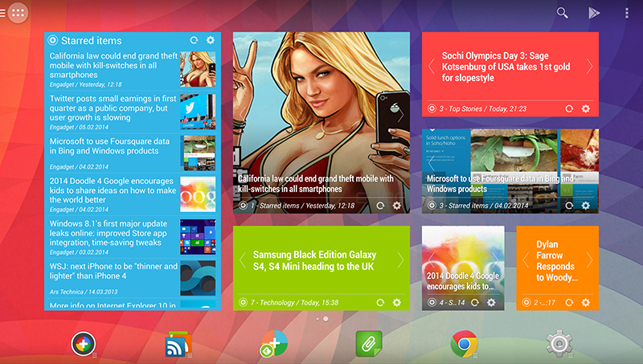Refresh the 2014 Doodle small widget

475,302
